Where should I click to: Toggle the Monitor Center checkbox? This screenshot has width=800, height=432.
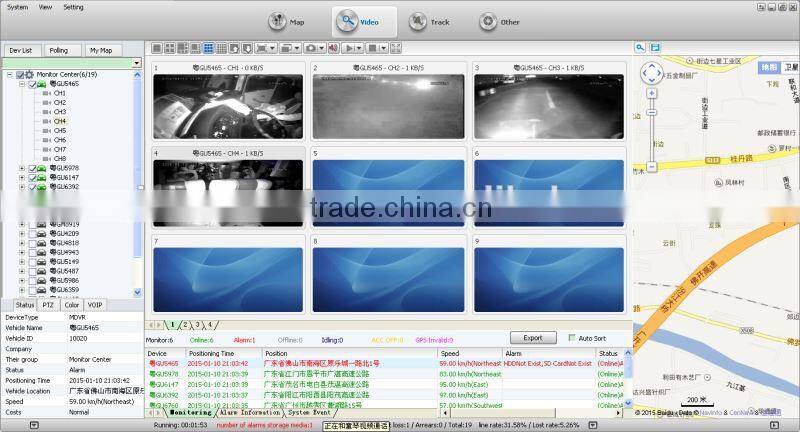click(x=20, y=74)
